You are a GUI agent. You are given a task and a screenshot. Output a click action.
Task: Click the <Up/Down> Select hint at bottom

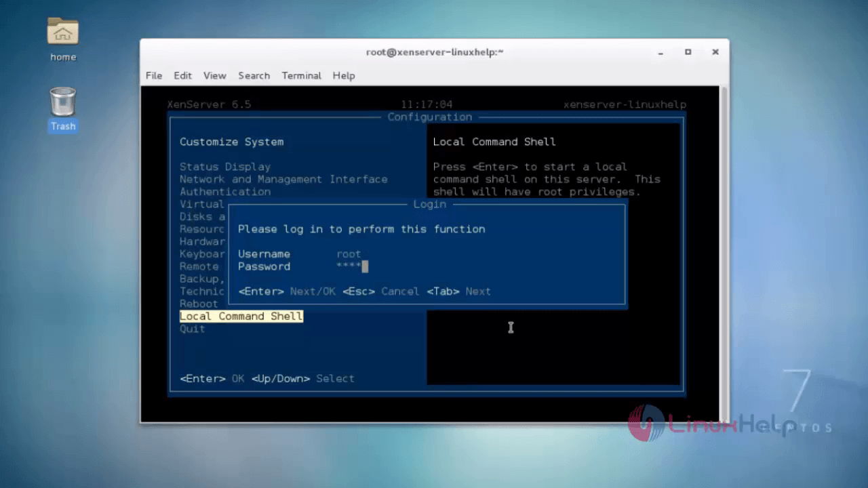[303, 379]
